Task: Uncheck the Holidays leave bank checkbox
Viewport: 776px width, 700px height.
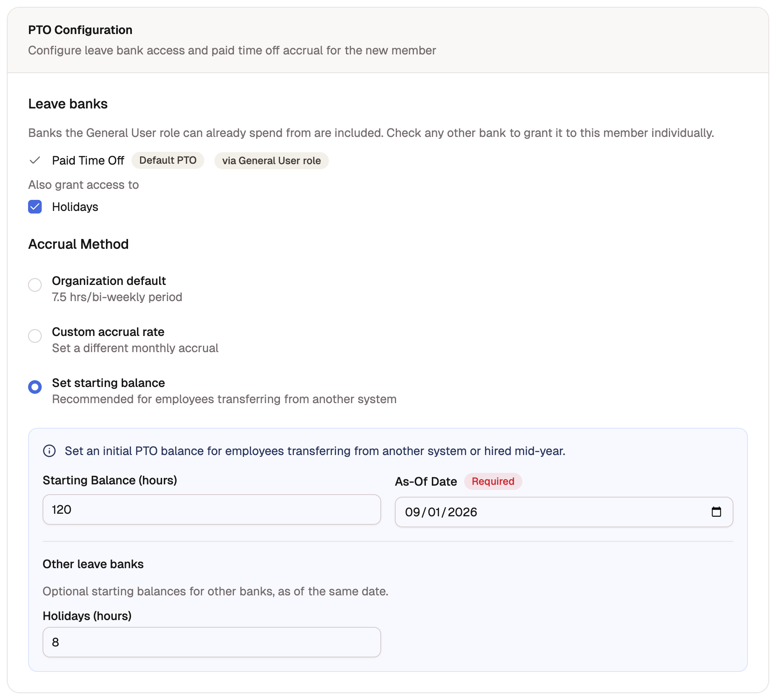Action: pyautogui.click(x=35, y=207)
